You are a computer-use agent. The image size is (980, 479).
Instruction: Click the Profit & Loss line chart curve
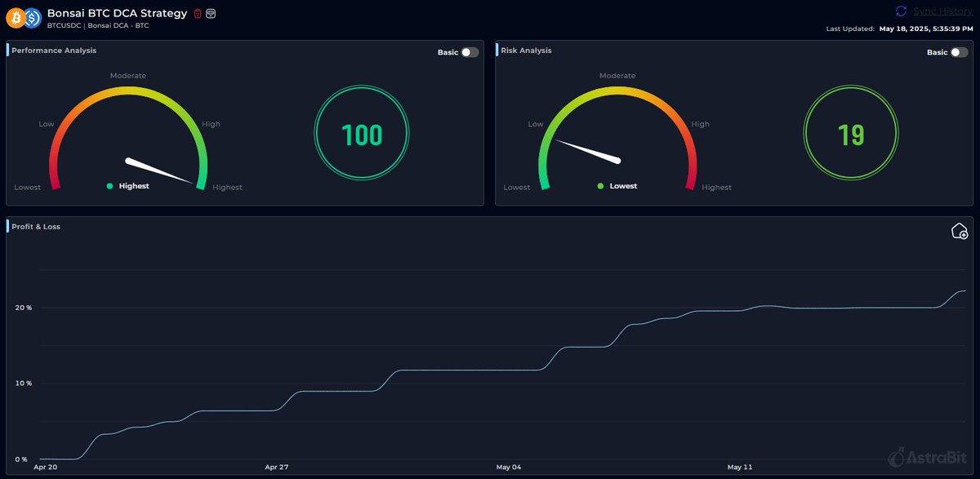502,370
